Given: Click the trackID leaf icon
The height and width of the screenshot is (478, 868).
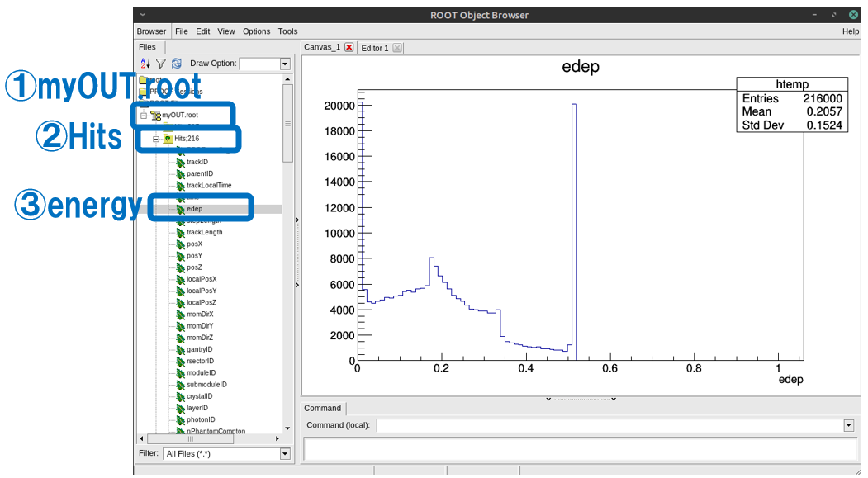Looking at the screenshot, I should click(x=181, y=162).
